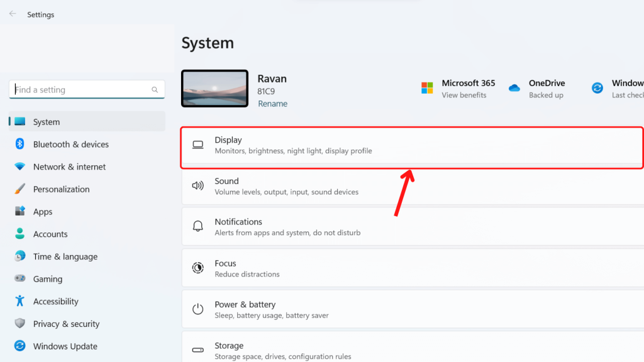The image size is (644, 362).
Task: Click the search magnifier icon
Action: tap(155, 89)
